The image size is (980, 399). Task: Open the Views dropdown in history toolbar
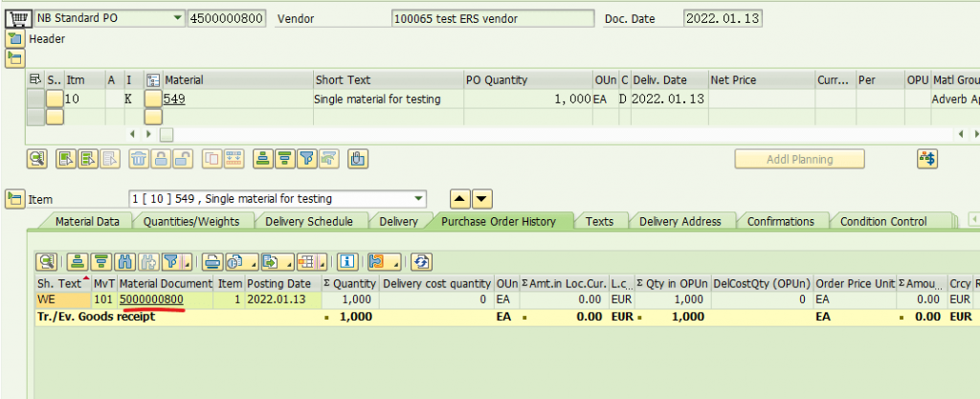coord(241,261)
